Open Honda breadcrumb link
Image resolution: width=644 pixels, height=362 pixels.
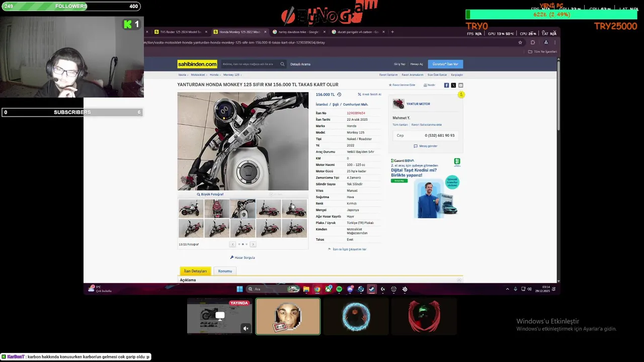point(214,75)
